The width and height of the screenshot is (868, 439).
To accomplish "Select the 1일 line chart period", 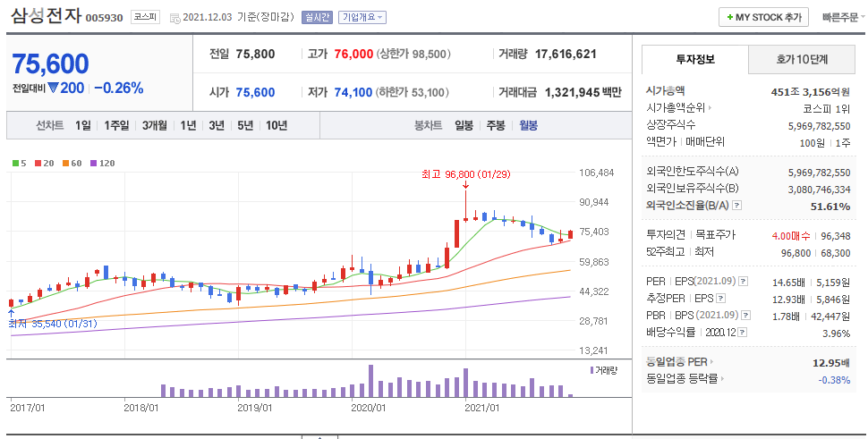I will 83,125.
